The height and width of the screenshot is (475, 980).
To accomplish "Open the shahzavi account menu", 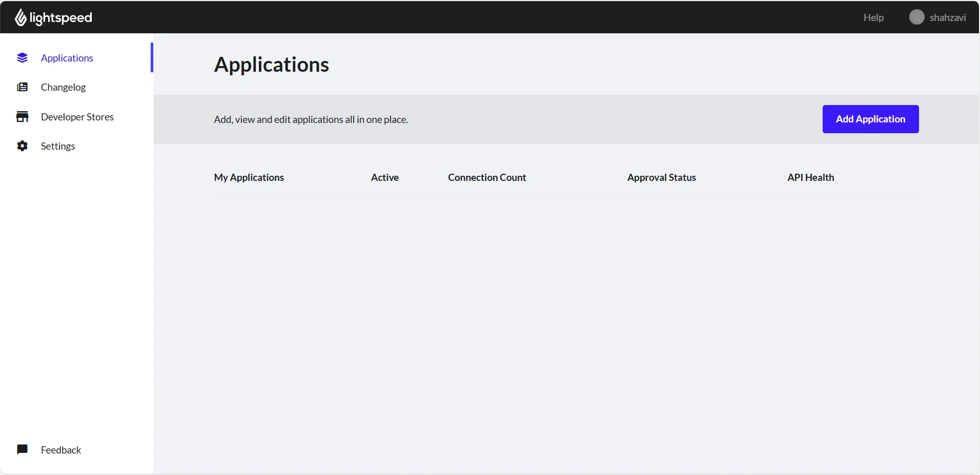I will pyautogui.click(x=937, y=17).
